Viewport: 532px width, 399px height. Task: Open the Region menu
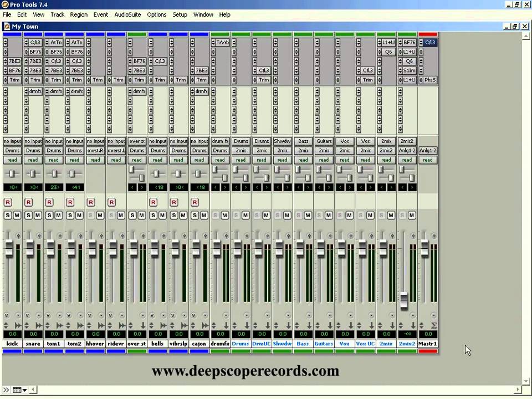point(79,14)
